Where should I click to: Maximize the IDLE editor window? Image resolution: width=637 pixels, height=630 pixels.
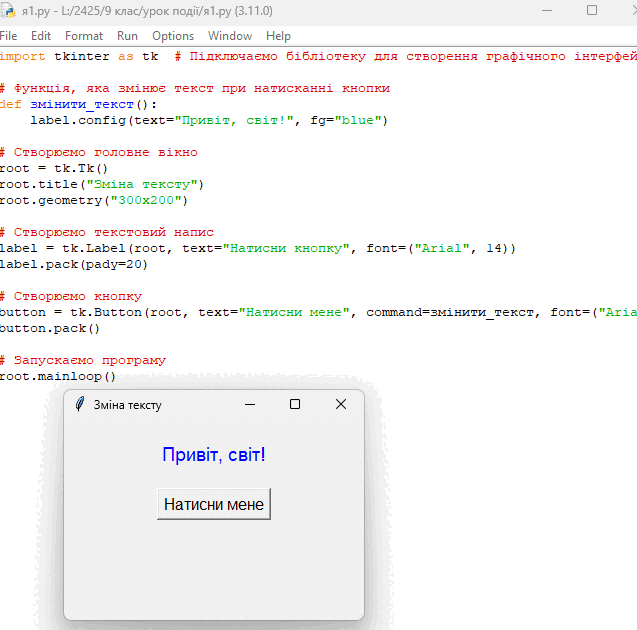pos(592,11)
